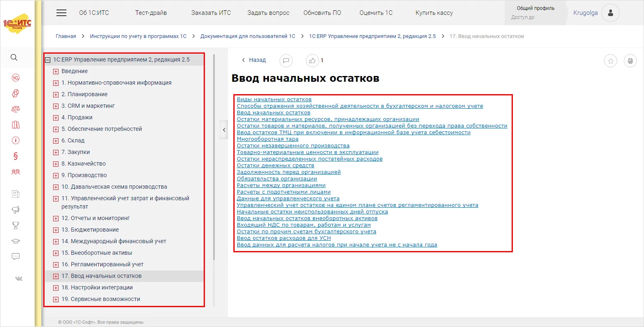Viewport: 644px width, 327px height.
Task: Click the Krugolga username
Action: pos(585,13)
